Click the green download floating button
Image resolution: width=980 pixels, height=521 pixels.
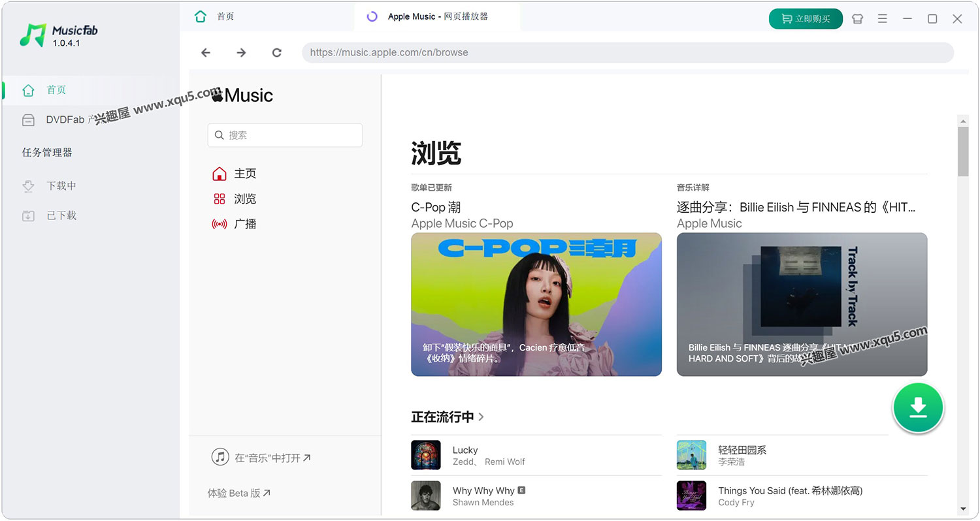click(918, 407)
